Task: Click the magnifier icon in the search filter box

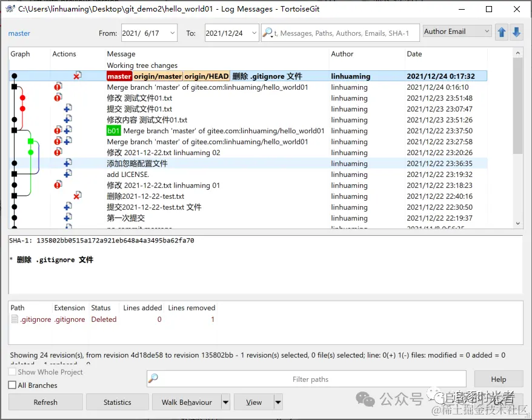Action: [268, 33]
